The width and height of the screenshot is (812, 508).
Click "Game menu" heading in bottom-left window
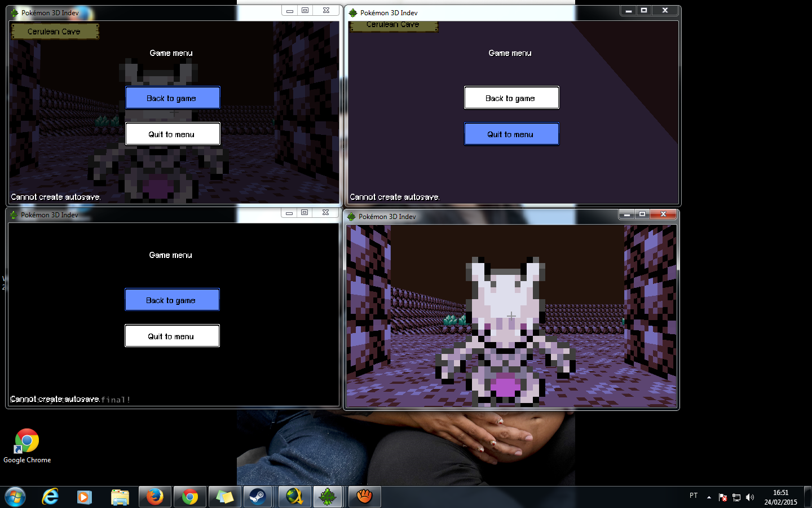tap(171, 255)
